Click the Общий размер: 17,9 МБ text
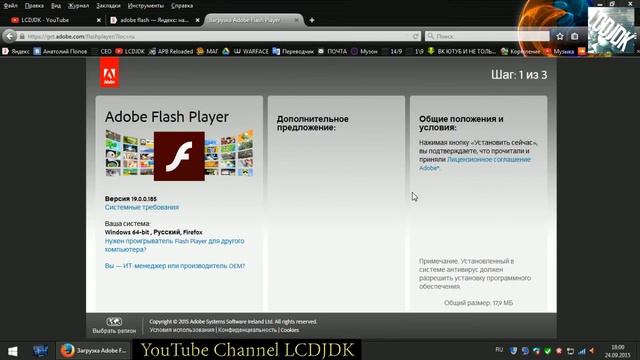Image resolution: width=640 pixels, height=360 pixels. (x=478, y=303)
